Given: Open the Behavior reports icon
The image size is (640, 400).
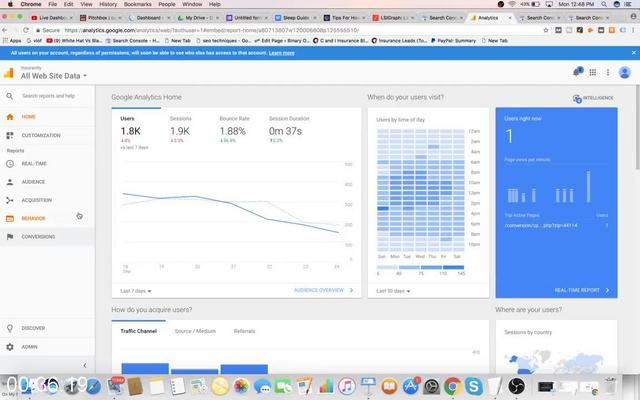Looking at the screenshot, I should 10,219.
